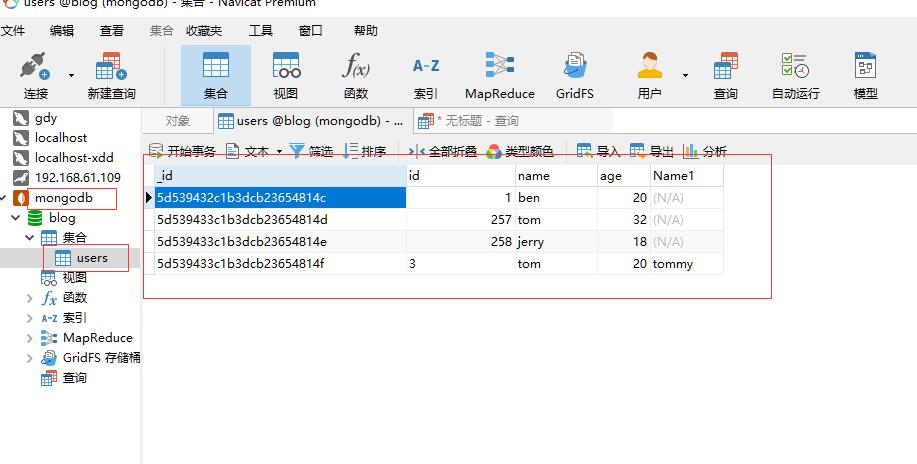Click the Name1 cell 'tommy'

[x=687, y=264]
